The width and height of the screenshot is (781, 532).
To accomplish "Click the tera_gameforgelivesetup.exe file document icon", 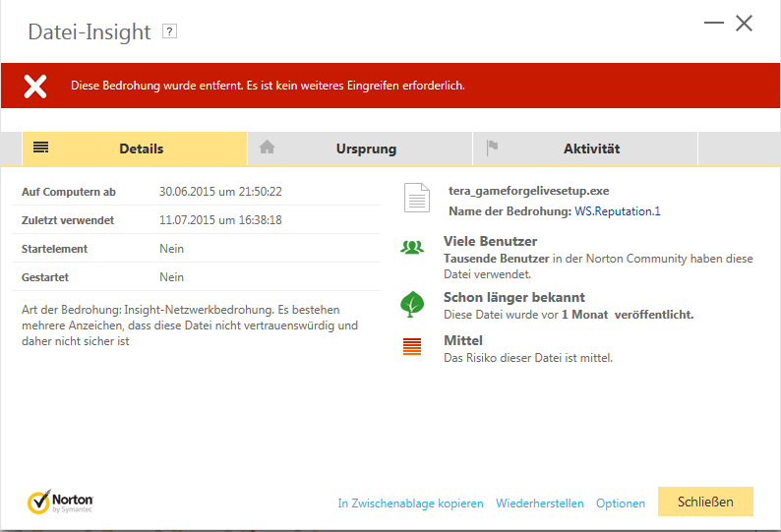I will click(417, 198).
